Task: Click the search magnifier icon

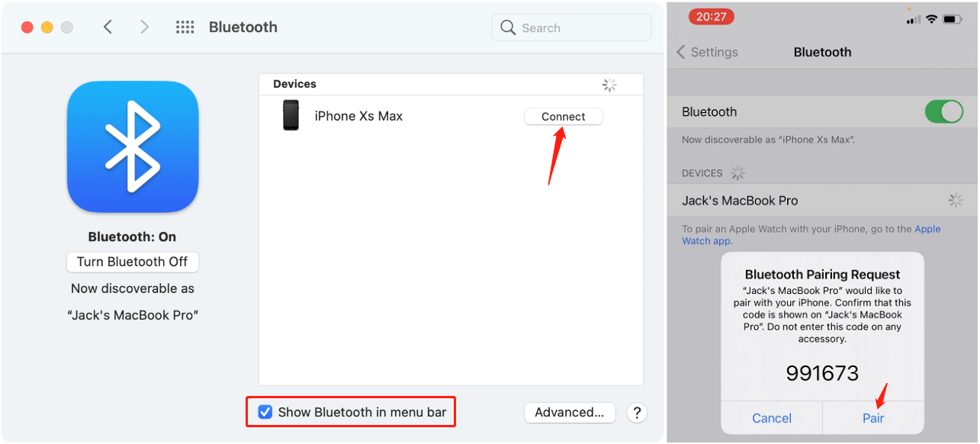Action: [x=508, y=27]
